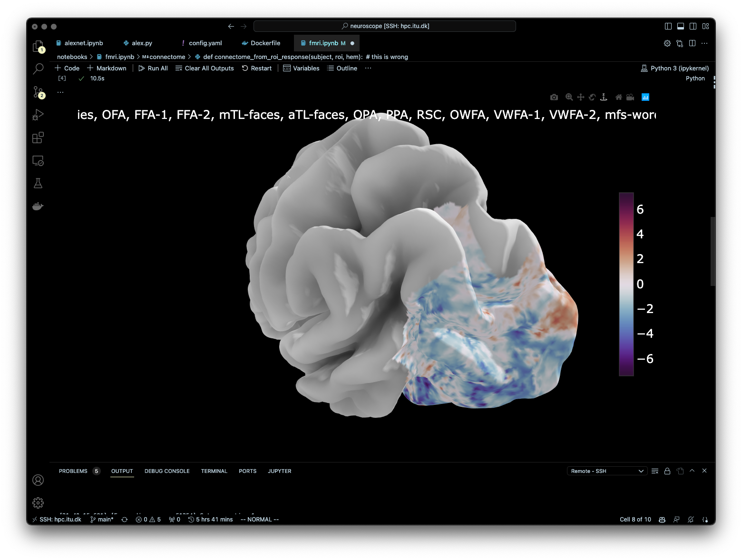Reset the 3D camera with the home icon
742x560 pixels.
618,97
